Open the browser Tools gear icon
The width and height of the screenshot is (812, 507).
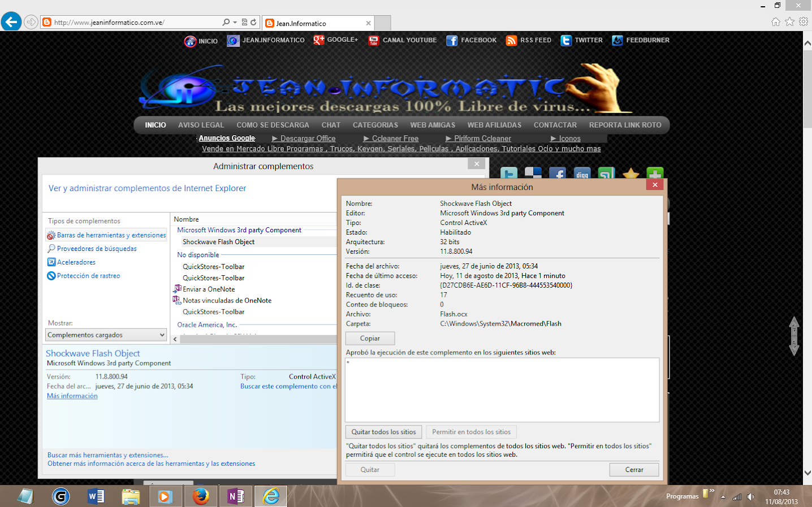[804, 21]
